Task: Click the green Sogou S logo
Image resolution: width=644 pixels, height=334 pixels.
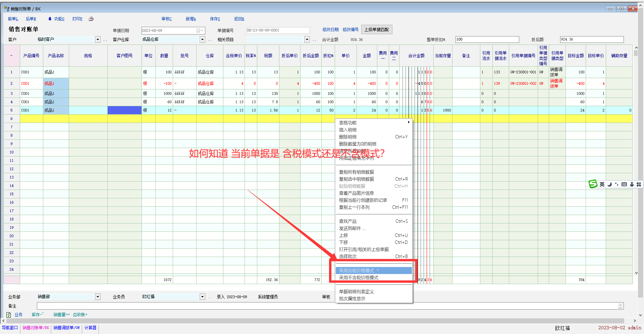Action: (593, 184)
